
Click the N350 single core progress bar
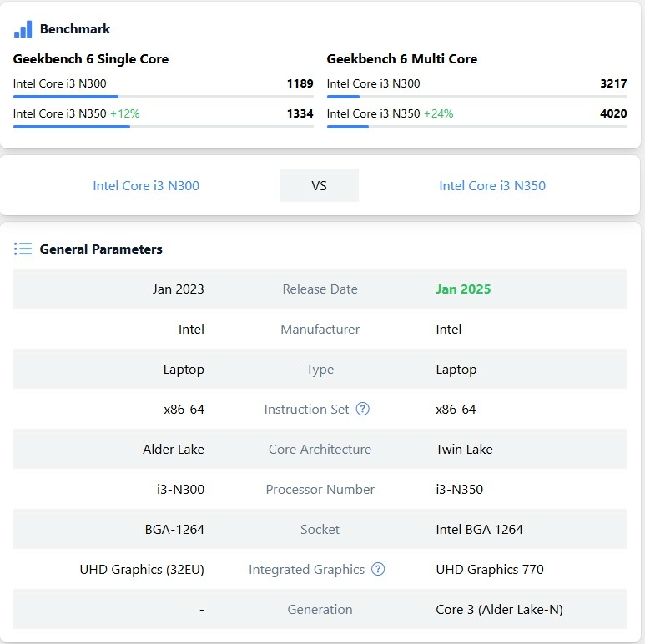(x=164, y=127)
